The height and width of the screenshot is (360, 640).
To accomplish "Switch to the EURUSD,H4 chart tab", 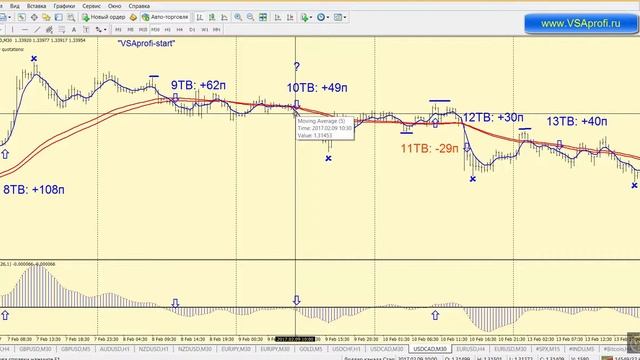I will click(471, 349).
